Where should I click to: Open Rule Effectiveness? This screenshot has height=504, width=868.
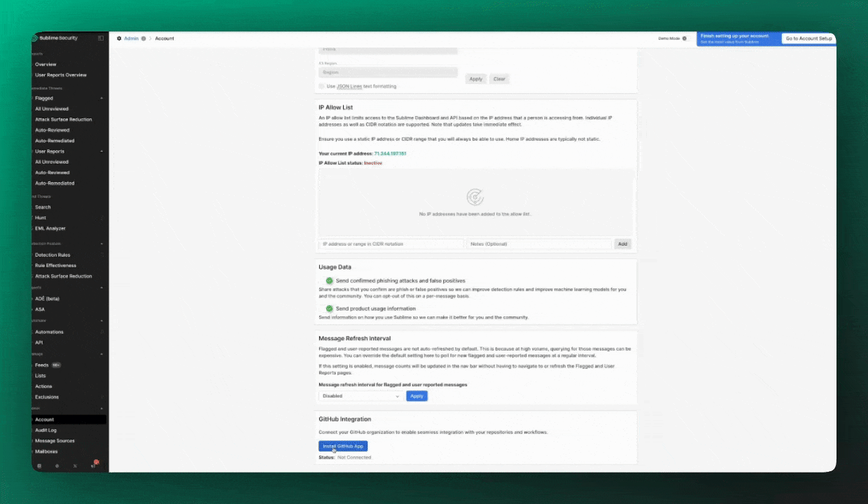tap(56, 265)
